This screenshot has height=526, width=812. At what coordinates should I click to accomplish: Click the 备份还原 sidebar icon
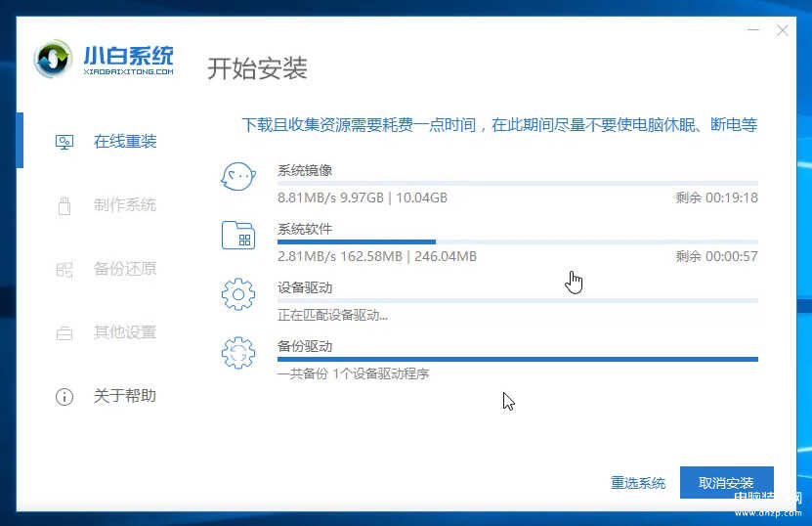tap(64, 269)
